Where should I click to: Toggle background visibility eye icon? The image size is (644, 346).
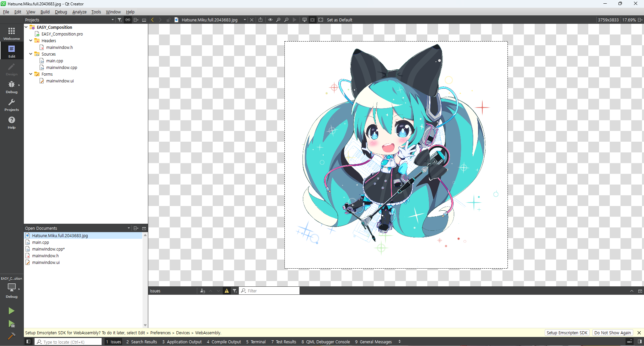(x=270, y=20)
